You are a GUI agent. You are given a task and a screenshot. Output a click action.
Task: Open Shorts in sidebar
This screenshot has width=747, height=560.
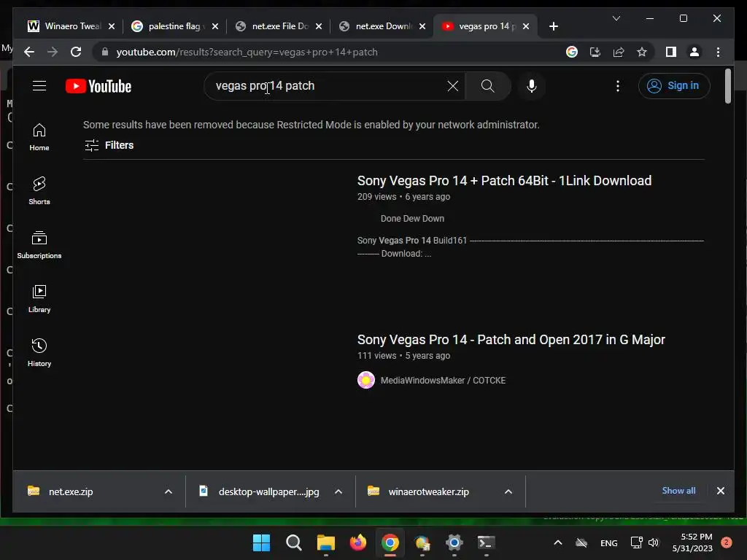39,191
